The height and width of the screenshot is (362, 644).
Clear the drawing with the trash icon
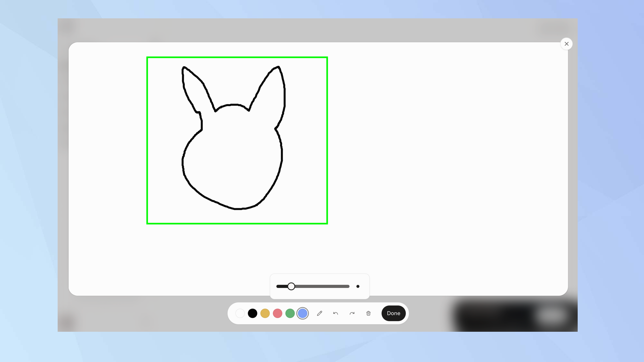[x=368, y=313]
